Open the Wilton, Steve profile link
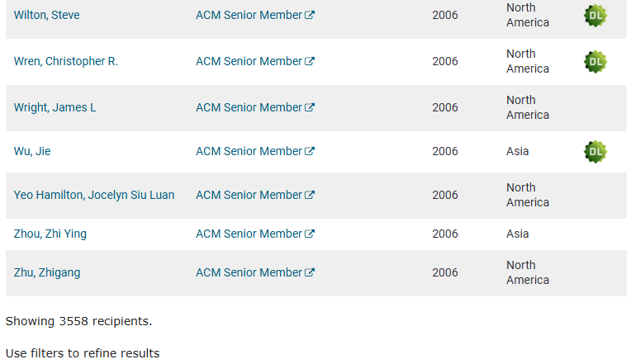 (47, 15)
